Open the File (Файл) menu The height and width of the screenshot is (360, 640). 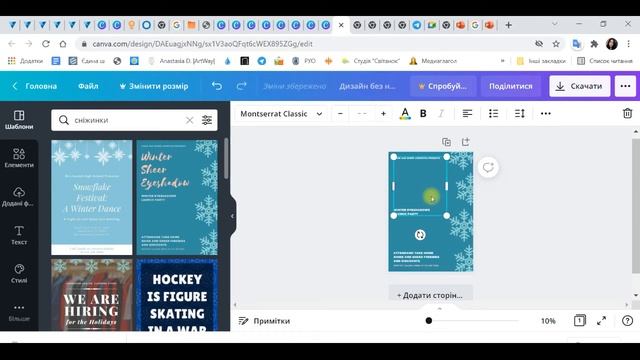[88, 86]
